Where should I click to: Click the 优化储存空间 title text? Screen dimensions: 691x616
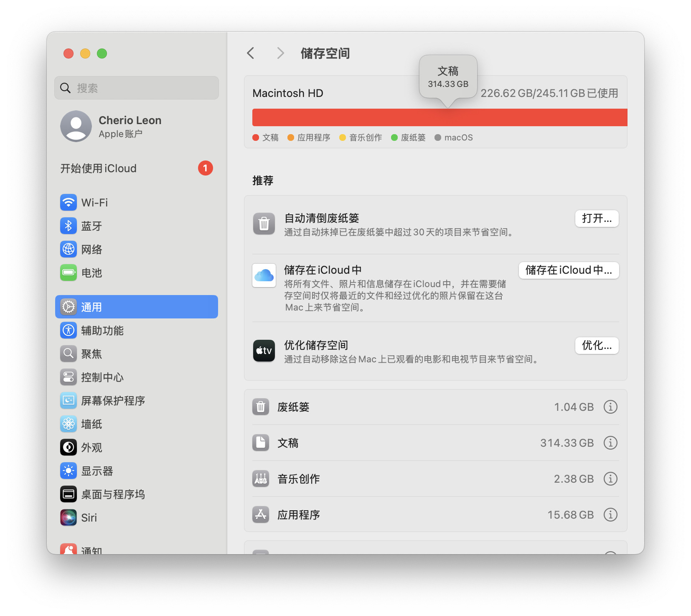pyautogui.click(x=316, y=345)
